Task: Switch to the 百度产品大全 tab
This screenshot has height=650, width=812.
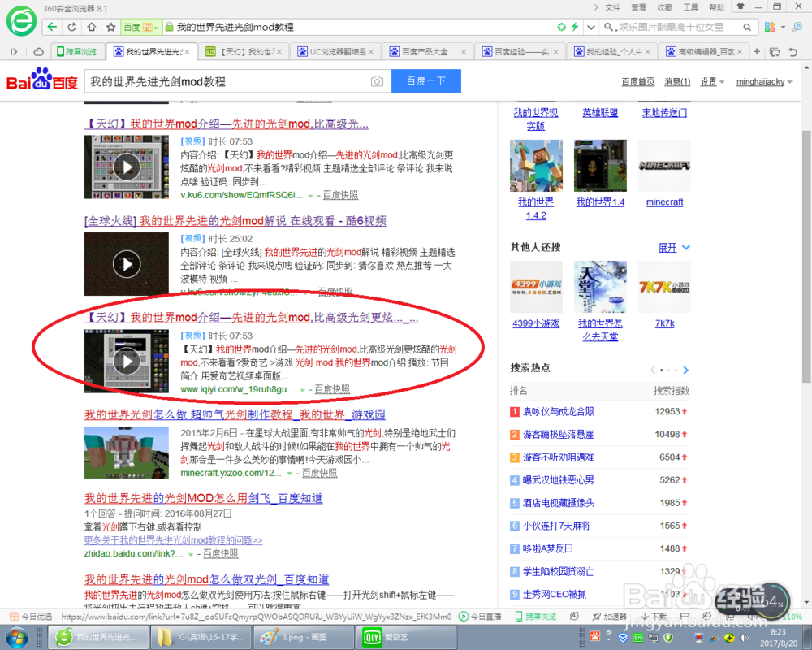Action: click(422, 50)
